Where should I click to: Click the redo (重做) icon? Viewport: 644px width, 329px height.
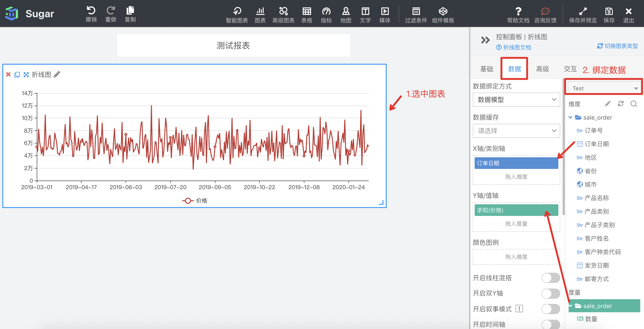tap(111, 11)
